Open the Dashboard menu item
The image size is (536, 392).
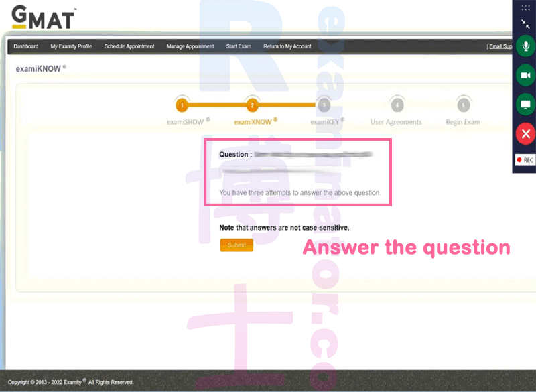coord(26,46)
